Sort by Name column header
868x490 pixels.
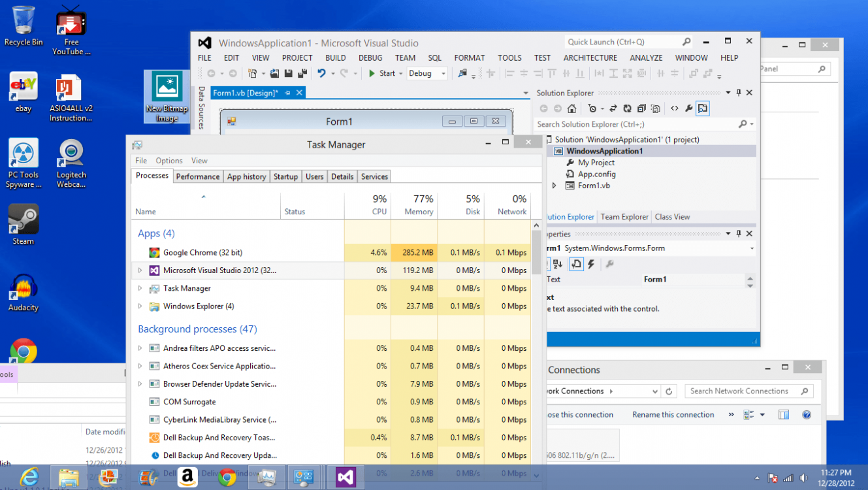point(206,204)
